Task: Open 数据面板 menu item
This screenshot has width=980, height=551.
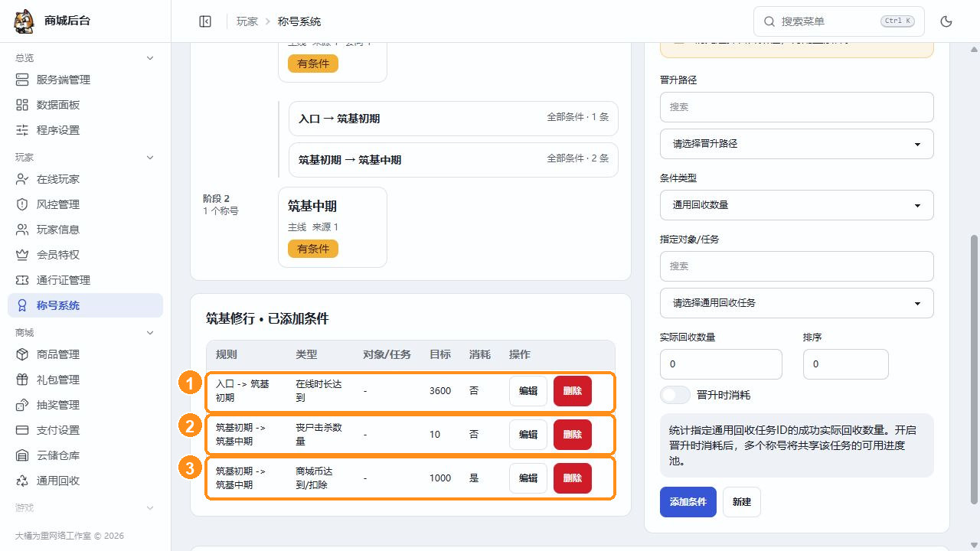Action: pos(85,105)
